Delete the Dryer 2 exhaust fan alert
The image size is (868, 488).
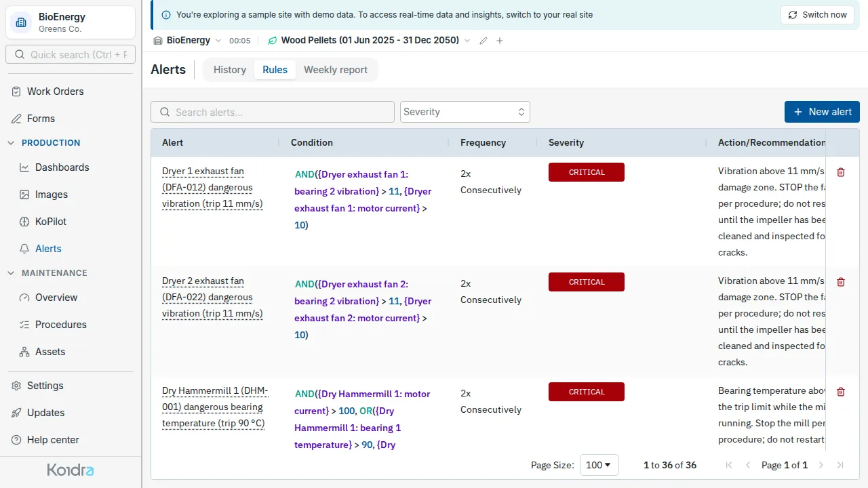(x=841, y=282)
